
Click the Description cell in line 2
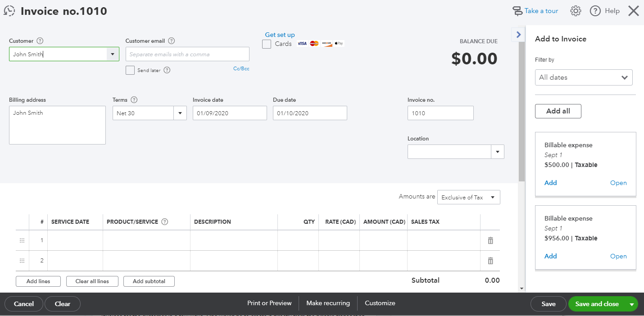pos(234,261)
